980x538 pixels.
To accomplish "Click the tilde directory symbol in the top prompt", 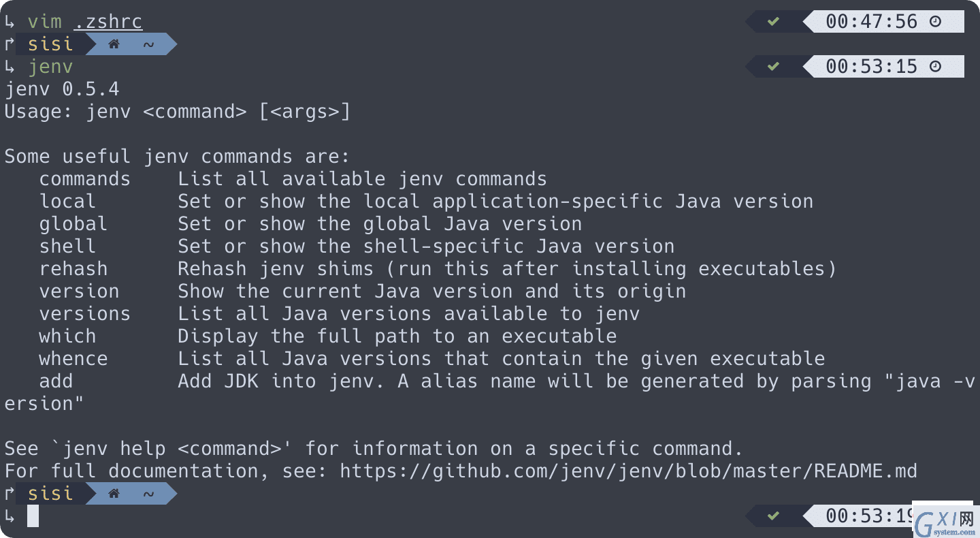I will point(148,45).
